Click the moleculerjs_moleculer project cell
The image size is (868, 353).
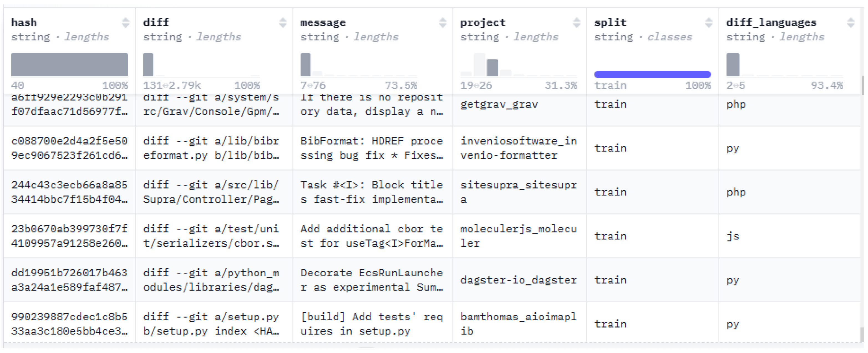pos(518,236)
